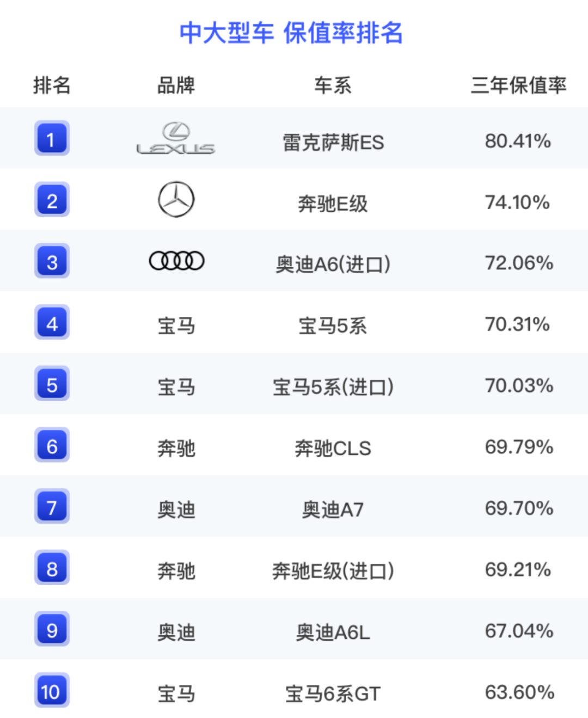Open the 宝马5系(进口) model entry

tap(333, 387)
